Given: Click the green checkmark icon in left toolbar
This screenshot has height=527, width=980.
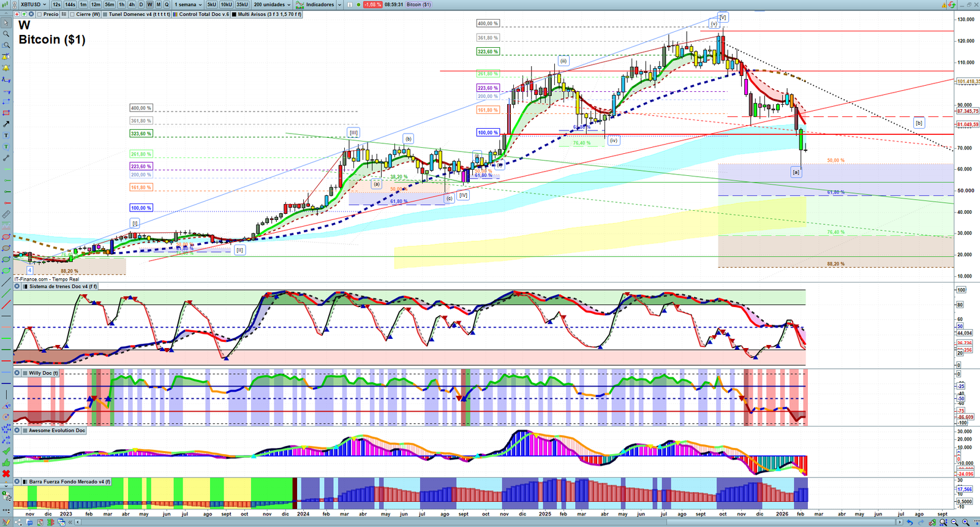Looking at the screenshot, I should 6,451.
